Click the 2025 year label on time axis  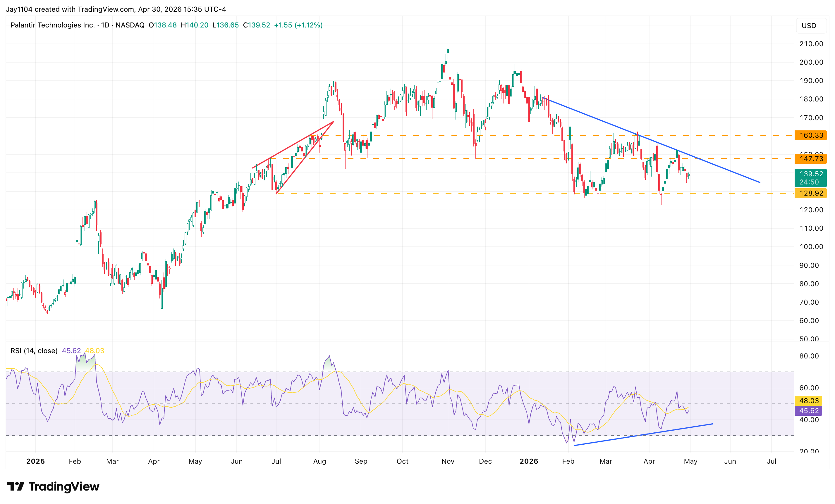[36, 461]
